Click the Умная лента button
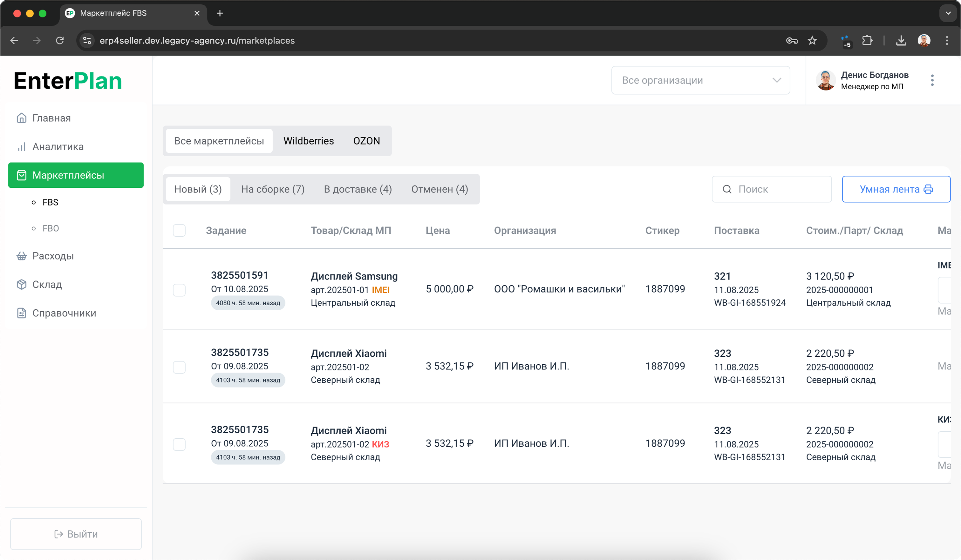The image size is (961, 560). coord(896,189)
